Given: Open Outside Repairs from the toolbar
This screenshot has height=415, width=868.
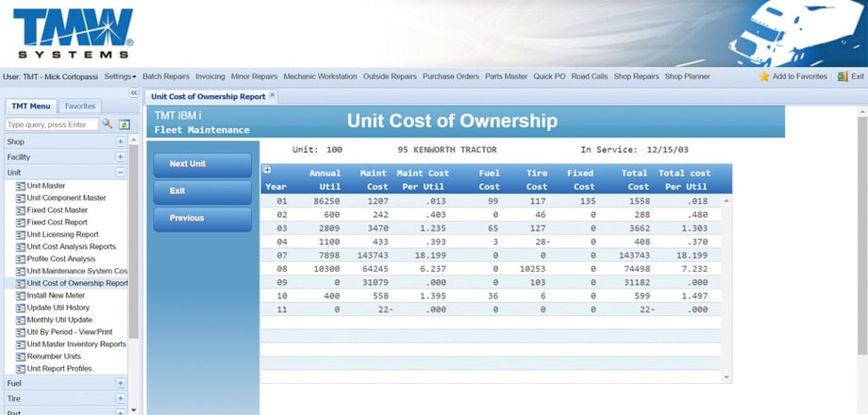Looking at the screenshot, I should tap(390, 76).
